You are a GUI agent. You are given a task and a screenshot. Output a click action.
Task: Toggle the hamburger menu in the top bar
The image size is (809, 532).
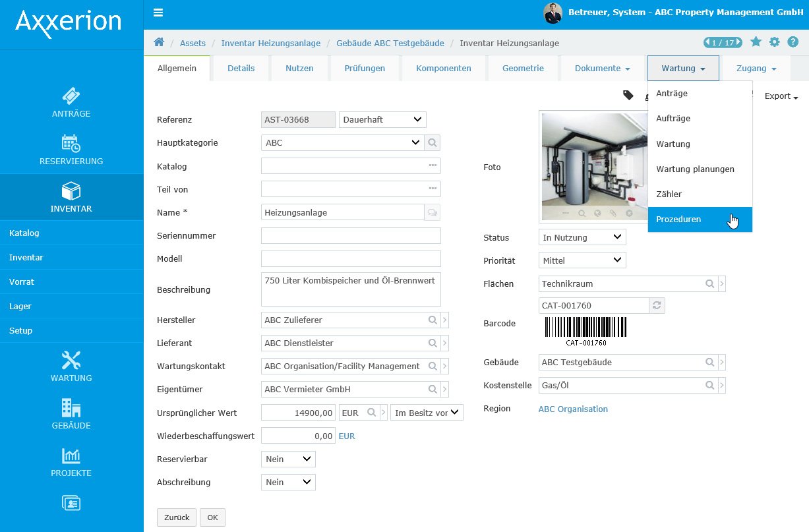tap(158, 13)
